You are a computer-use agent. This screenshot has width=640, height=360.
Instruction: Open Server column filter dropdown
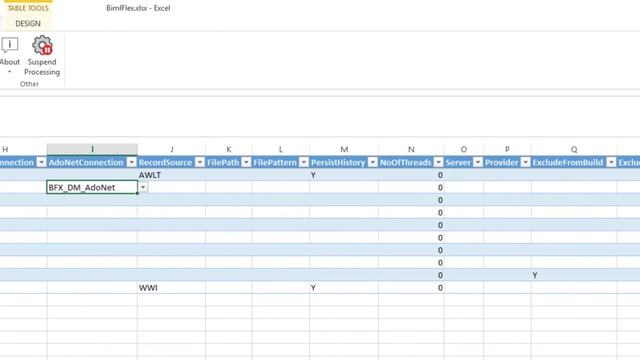coord(478,162)
